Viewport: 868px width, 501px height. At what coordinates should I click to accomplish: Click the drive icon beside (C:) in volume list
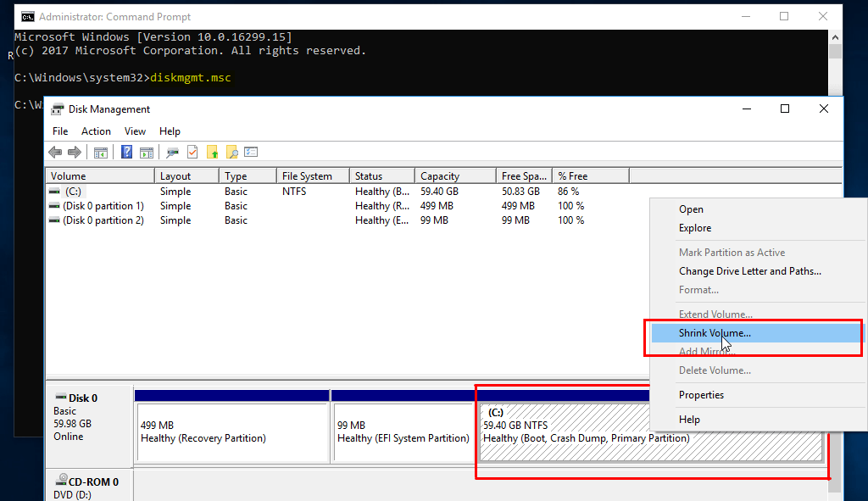coord(54,192)
